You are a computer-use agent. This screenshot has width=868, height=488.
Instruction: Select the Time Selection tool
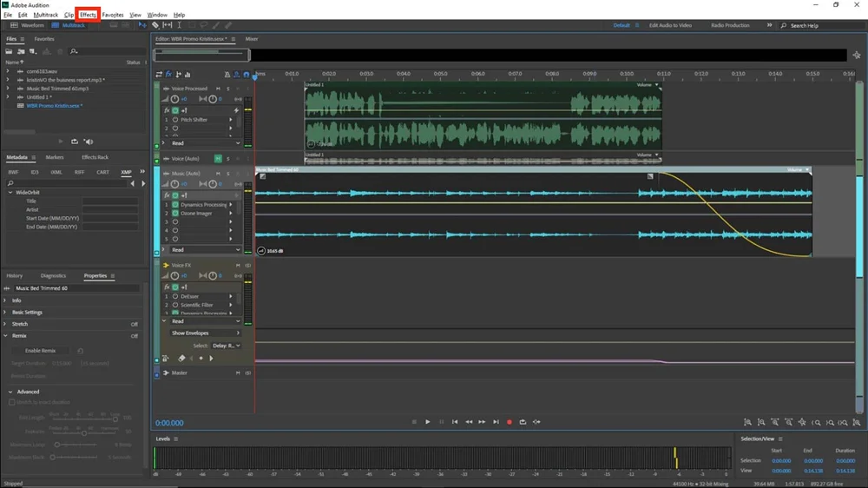179,25
